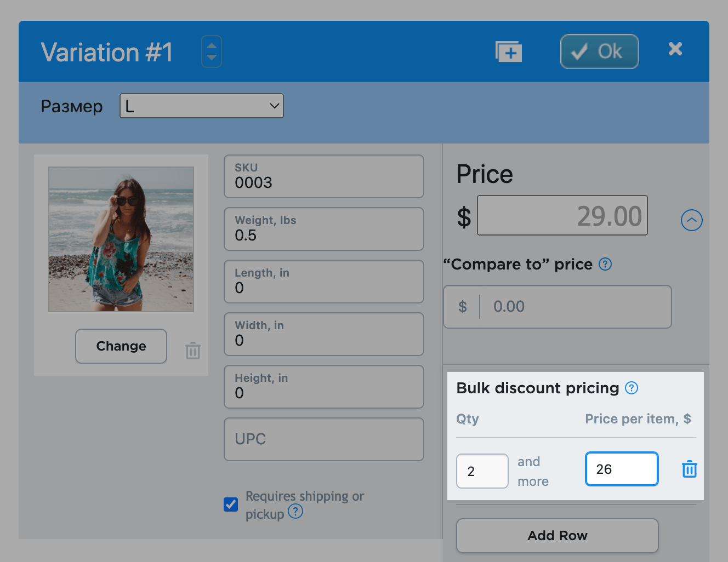
Task: Move Variation #1 down using the arrow
Action: click(x=211, y=58)
